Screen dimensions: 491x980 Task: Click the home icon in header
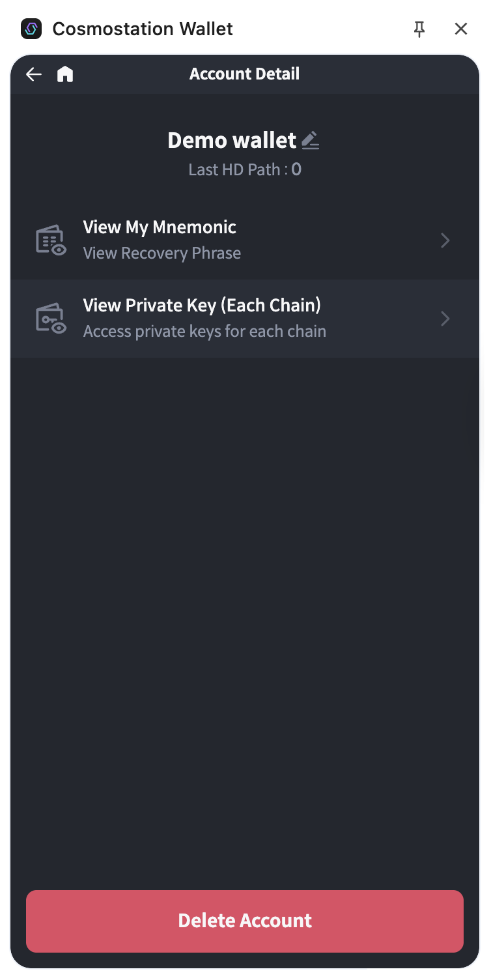point(65,74)
